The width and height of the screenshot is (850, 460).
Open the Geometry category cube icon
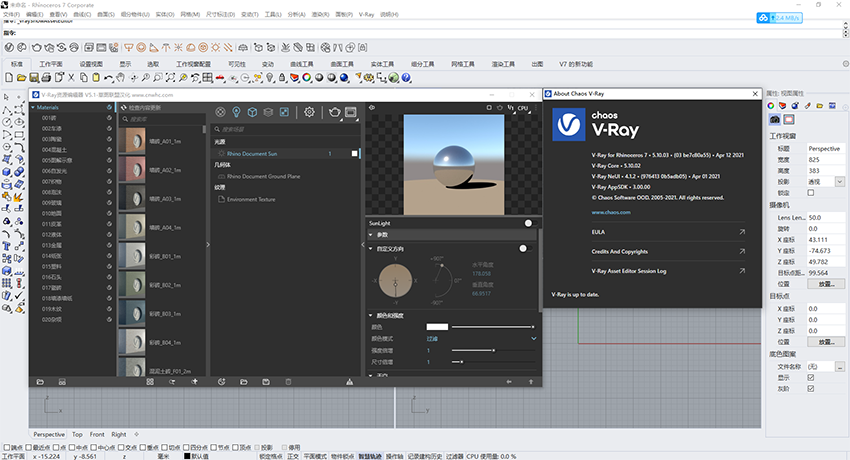(x=252, y=112)
